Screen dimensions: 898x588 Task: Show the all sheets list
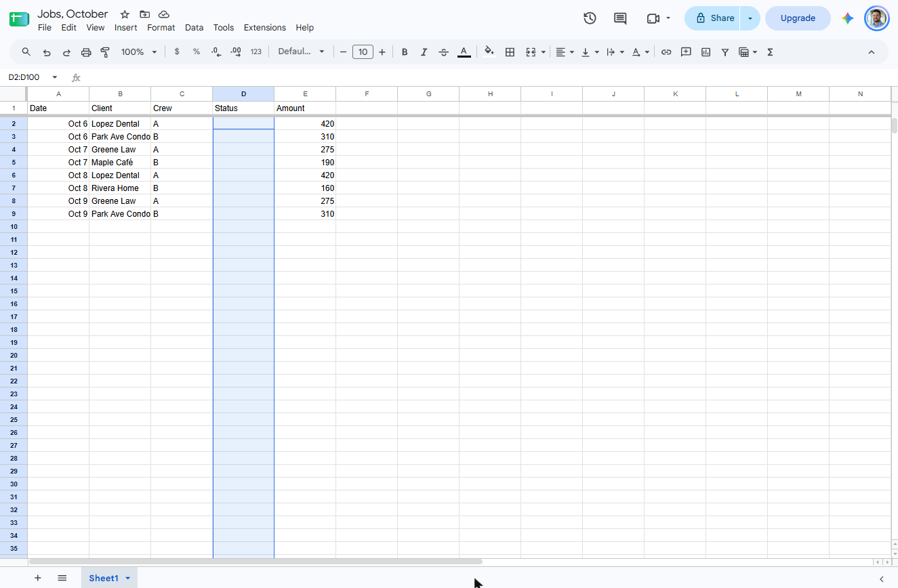pyautogui.click(x=62, y=578)
